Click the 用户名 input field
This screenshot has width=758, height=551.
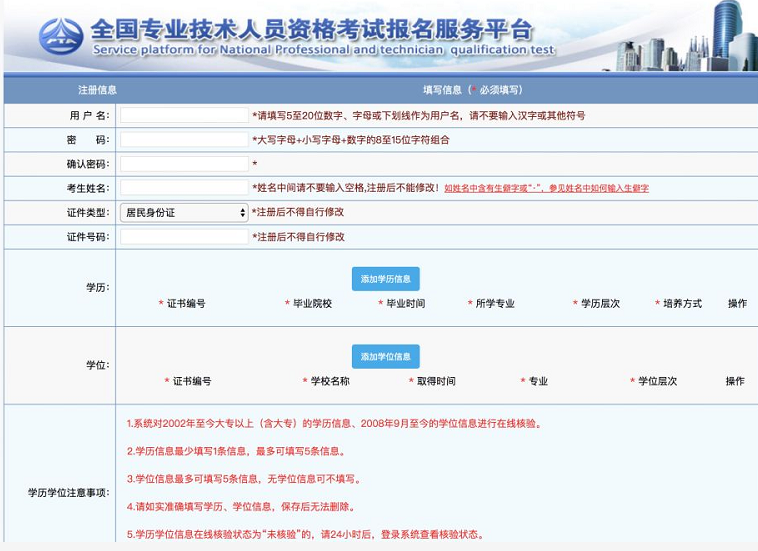(184, 115)
